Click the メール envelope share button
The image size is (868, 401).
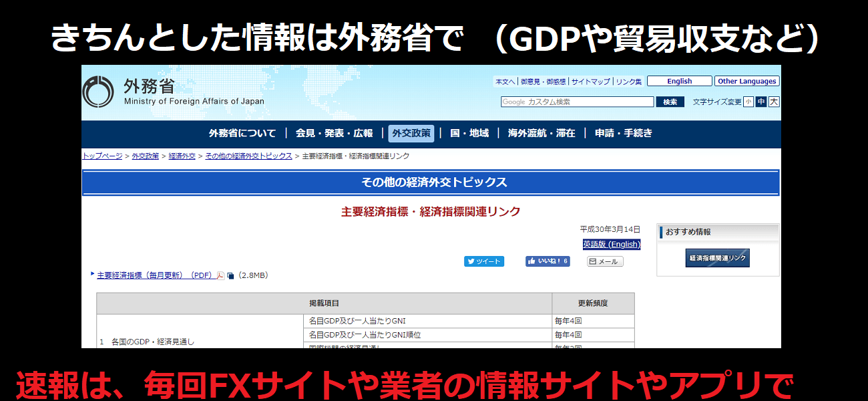tap(604, 261)
